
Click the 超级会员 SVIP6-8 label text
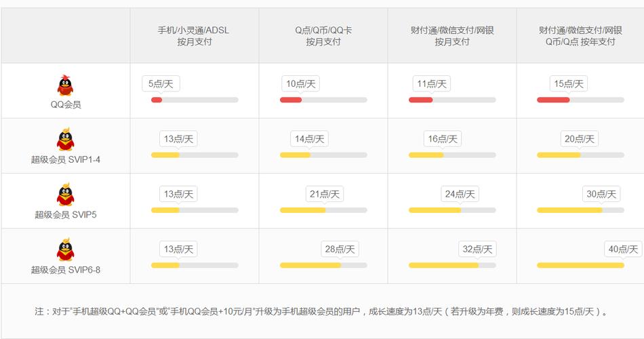(x=66, y=270)
